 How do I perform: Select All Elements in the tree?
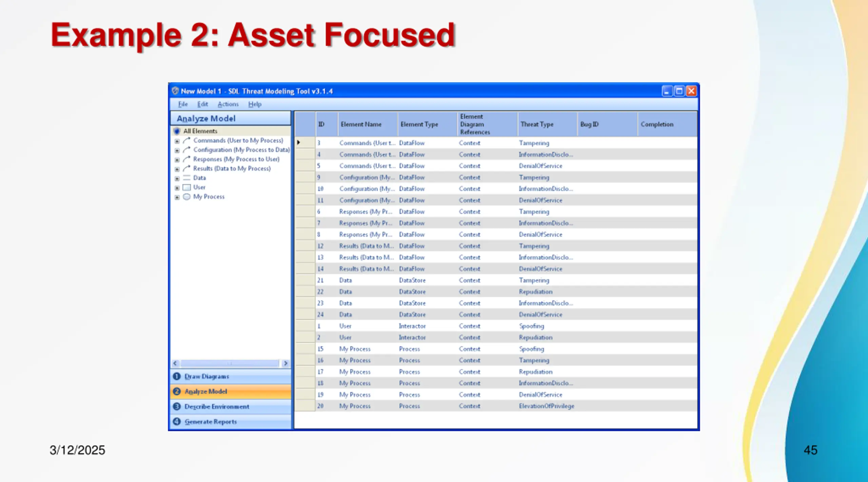[x=200, y=131]
